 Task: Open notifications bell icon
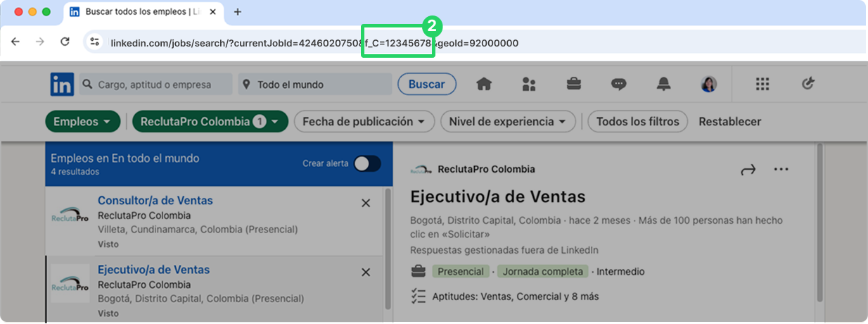coord(664,85)
